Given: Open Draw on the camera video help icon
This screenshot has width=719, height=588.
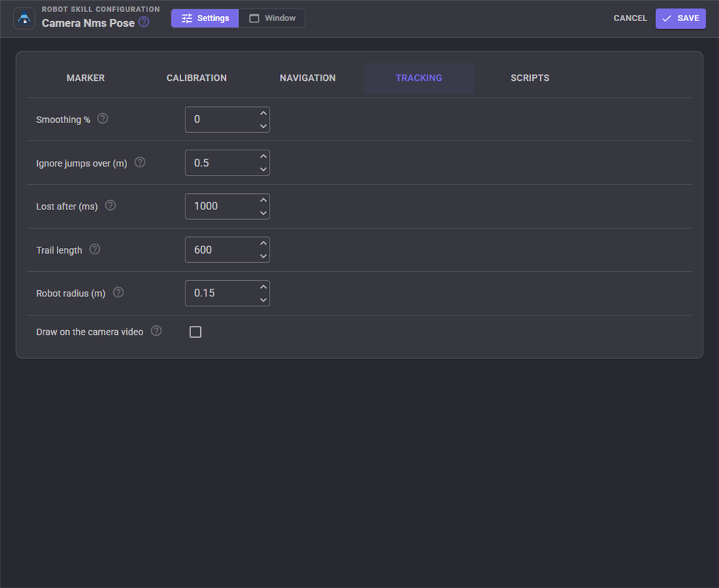Looking at the screenshot, I should pyautogui.click(x=157, y=331).
